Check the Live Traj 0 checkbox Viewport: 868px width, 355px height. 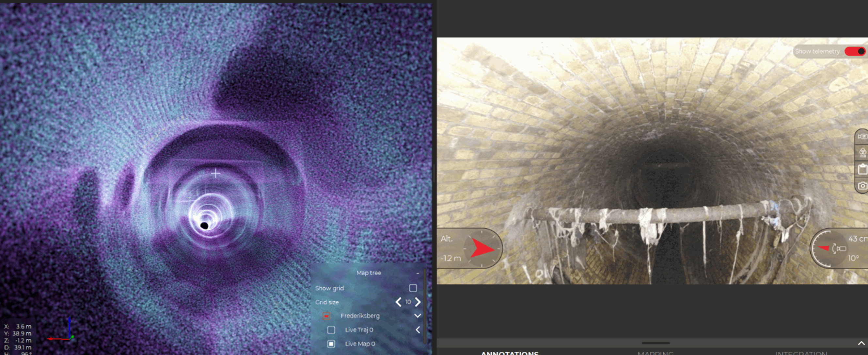click(x=331, y=330)
